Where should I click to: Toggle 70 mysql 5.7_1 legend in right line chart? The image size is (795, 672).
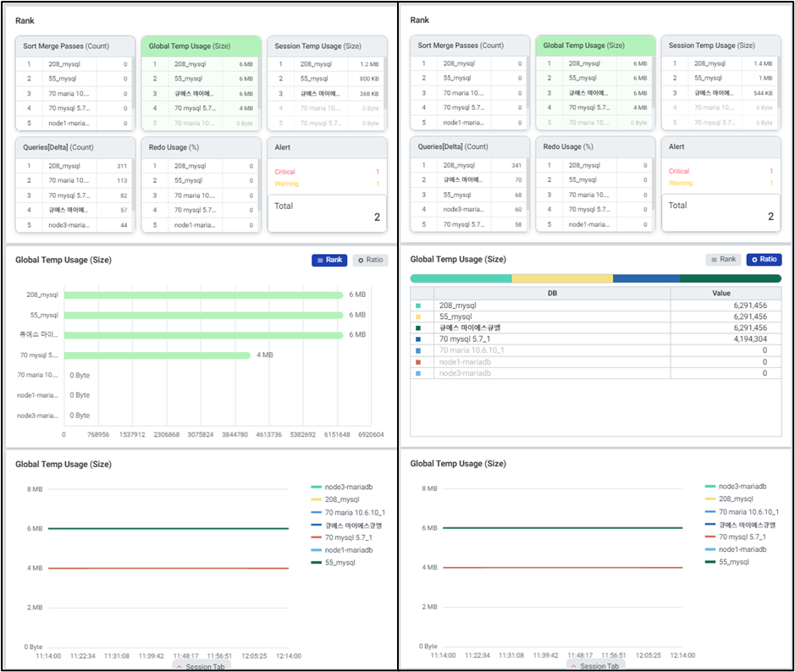click(x=741, y=537)
